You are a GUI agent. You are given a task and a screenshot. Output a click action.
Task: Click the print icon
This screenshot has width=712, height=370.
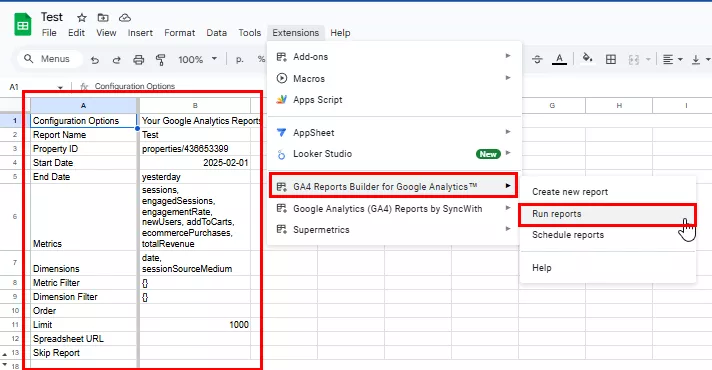pos(138,59)
